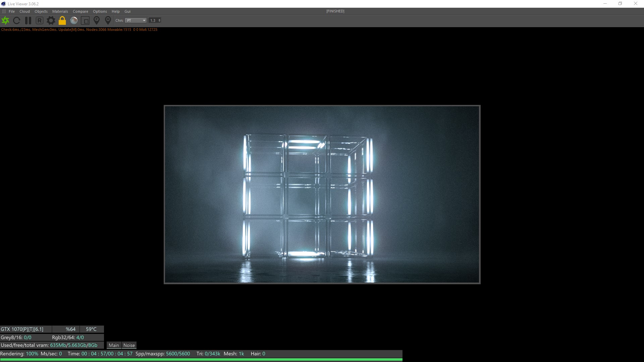Screen dimensions: 644x362
Task: Click the green rendering progress bar
Action: pos(201,360)
